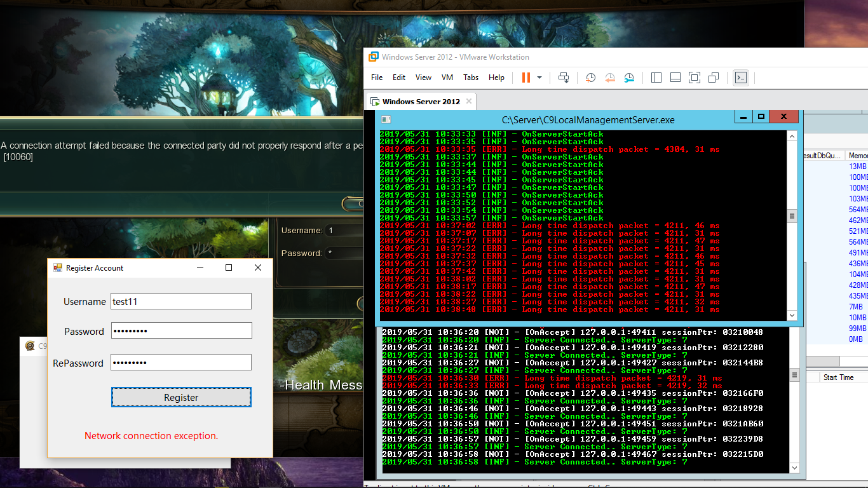Screen dimensions: 868x488
Task: Open power options dropdown arrow next to pause
Action: (x=539, y=78)
